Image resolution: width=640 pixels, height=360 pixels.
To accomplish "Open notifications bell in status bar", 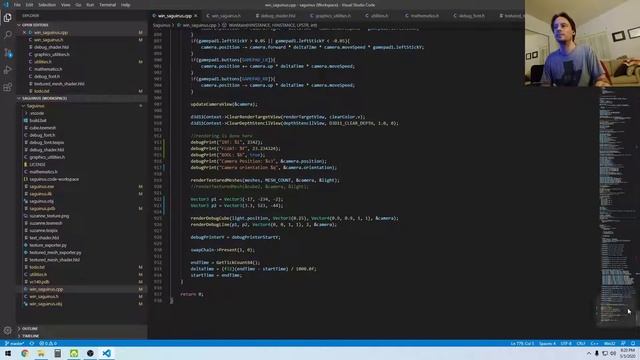I will (633, 343).
